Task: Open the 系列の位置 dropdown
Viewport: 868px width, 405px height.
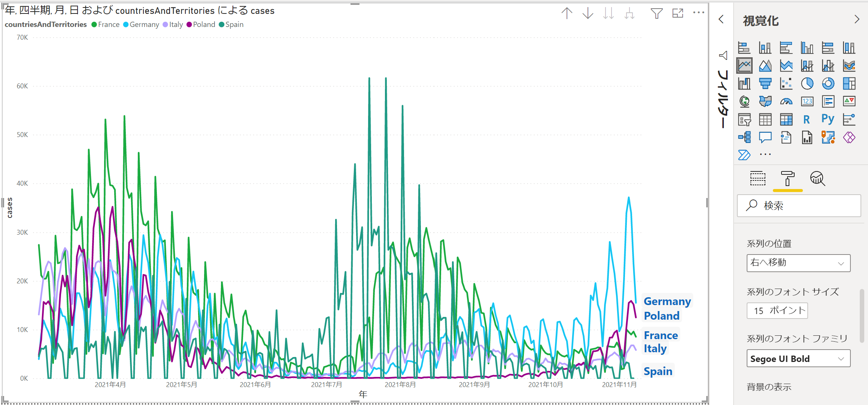Action: point(798,263)
